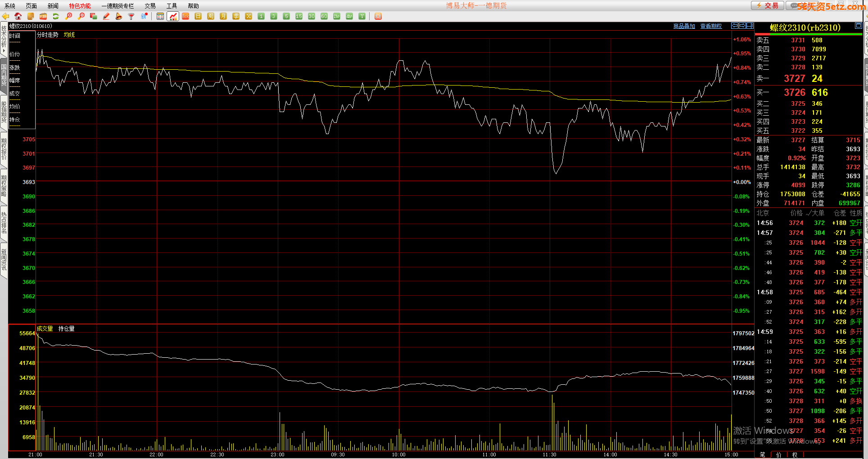Select the 持仓量 indicator label
This screenshot has height=459, width=868.
coord(67,328)
